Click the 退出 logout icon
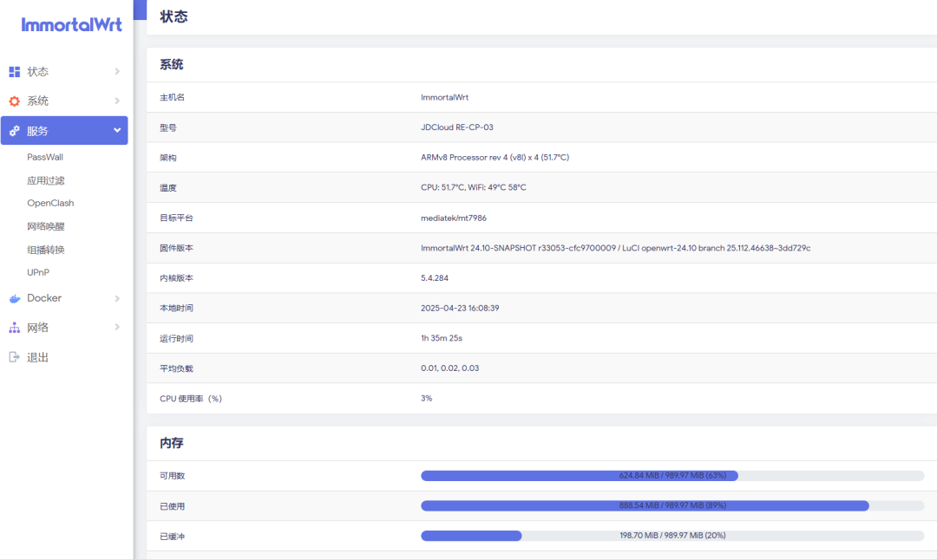This screenshot has width=937, height=560. point(15,357)
